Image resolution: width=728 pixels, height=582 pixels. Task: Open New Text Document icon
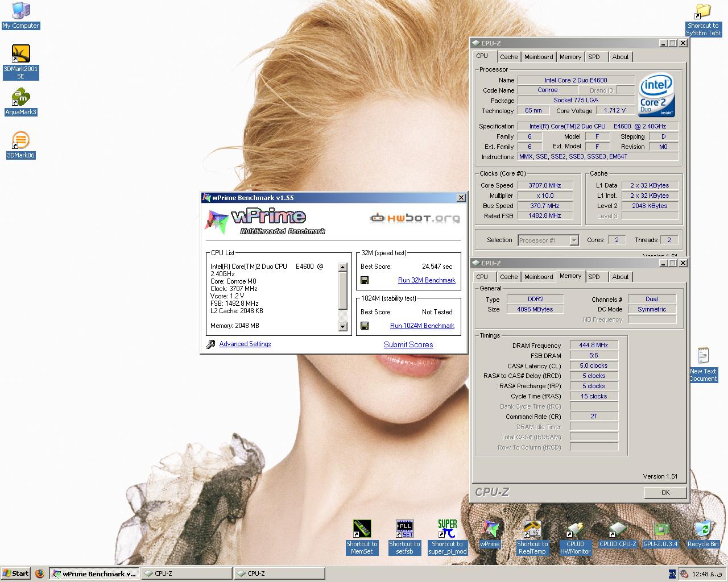703,364
